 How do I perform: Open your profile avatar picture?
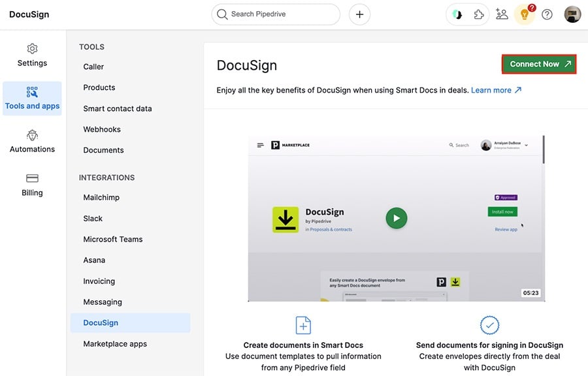coord(572,14)
